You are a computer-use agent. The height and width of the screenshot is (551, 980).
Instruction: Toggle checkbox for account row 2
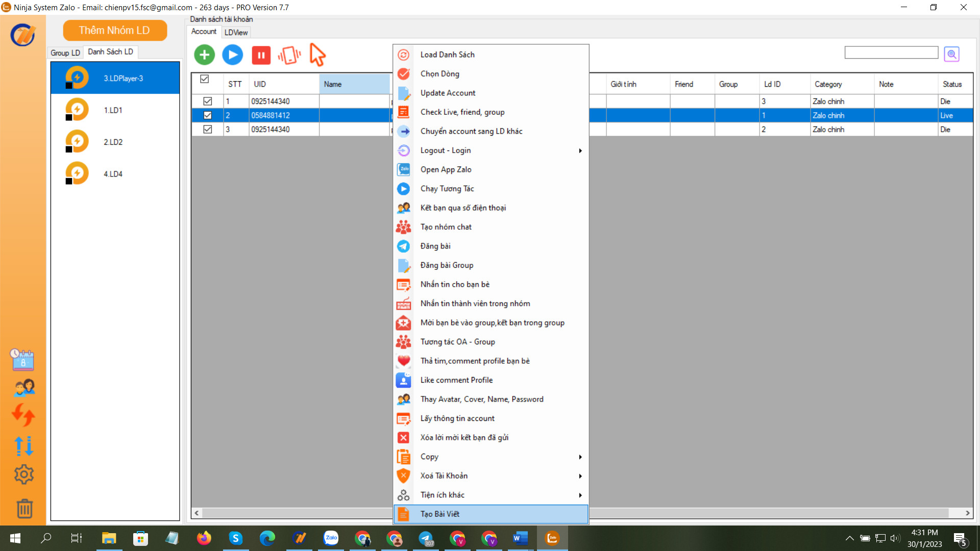point(207,114)
